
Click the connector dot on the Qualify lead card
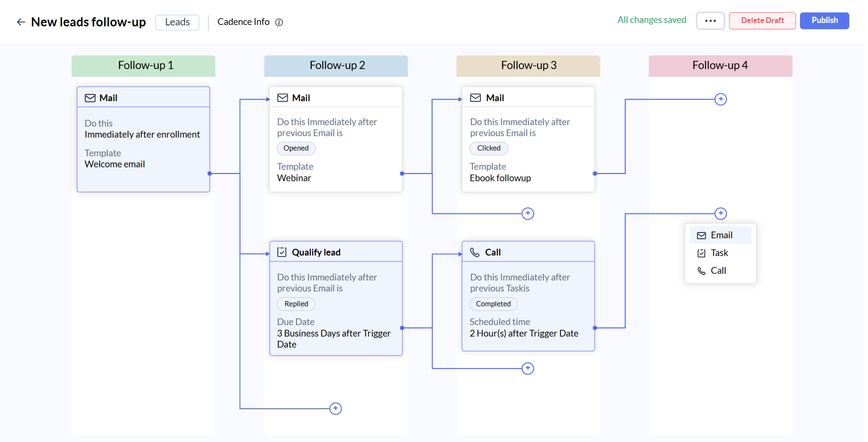tap(402, 328)
